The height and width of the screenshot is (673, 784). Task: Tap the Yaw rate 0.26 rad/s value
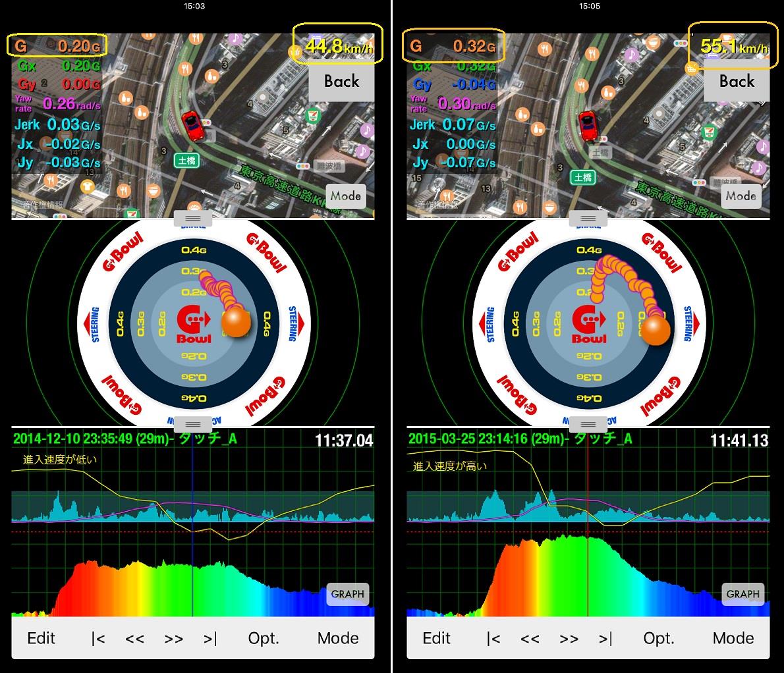(72, 103)
